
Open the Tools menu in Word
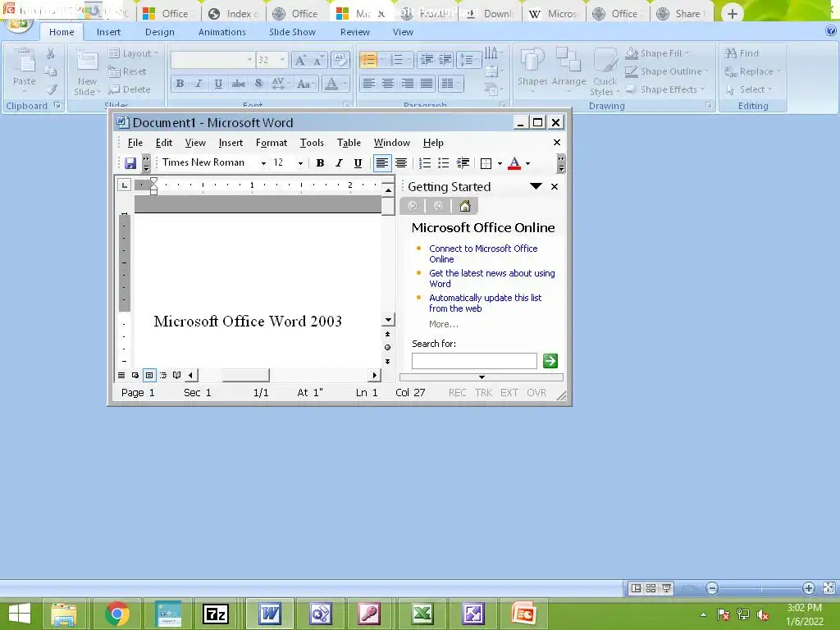[312, 143]
